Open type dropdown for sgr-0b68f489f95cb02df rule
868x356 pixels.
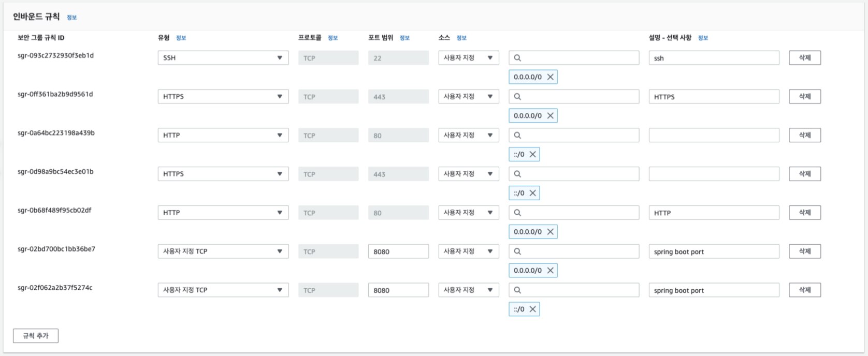(x=223, y=213)
